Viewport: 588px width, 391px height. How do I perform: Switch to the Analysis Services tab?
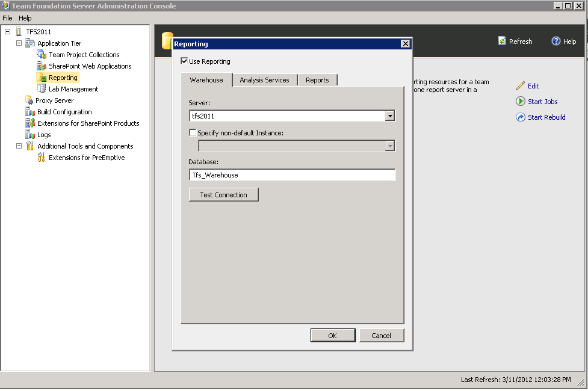tap(265, 80)
